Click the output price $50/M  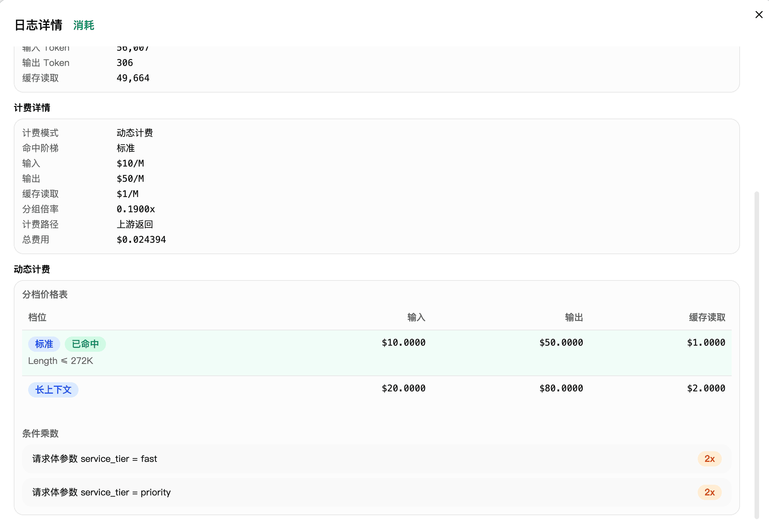tap(130, 179)
